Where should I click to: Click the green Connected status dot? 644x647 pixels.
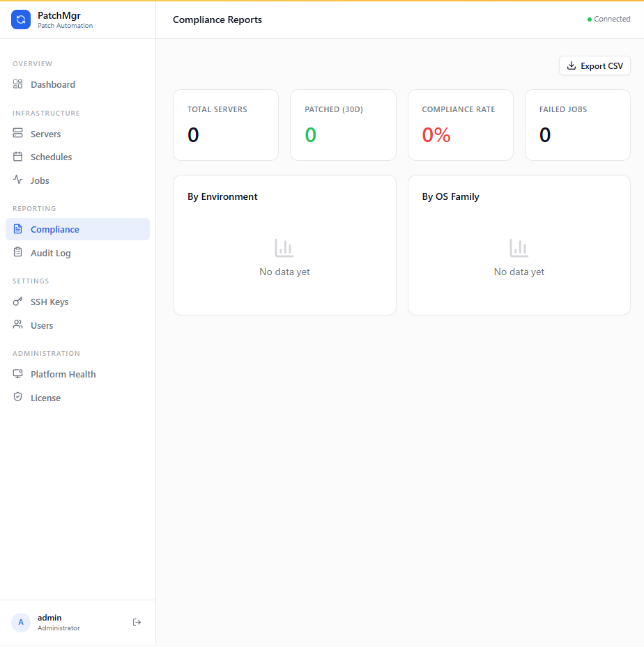click(x=590, y=20)
